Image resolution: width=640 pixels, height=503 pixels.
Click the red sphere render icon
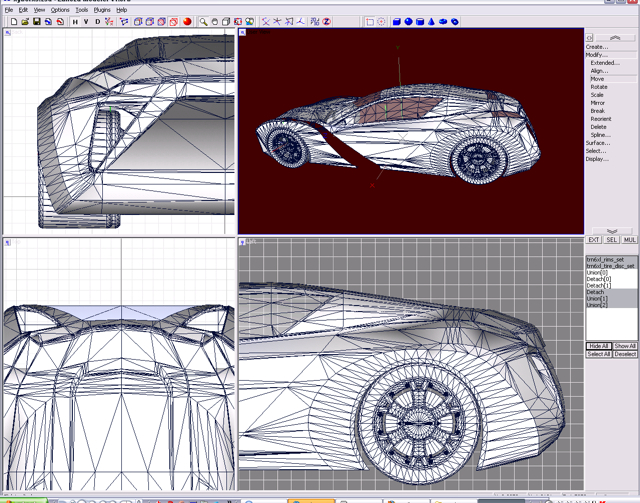[187, 21]
